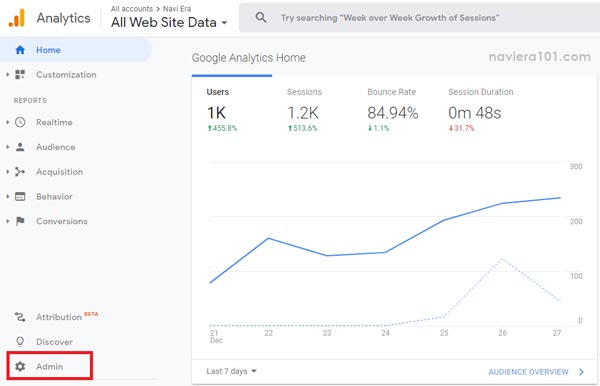Click the Customization dashboard grid icon
Screen dimensions: 600x386
click(x=20, y=75)
